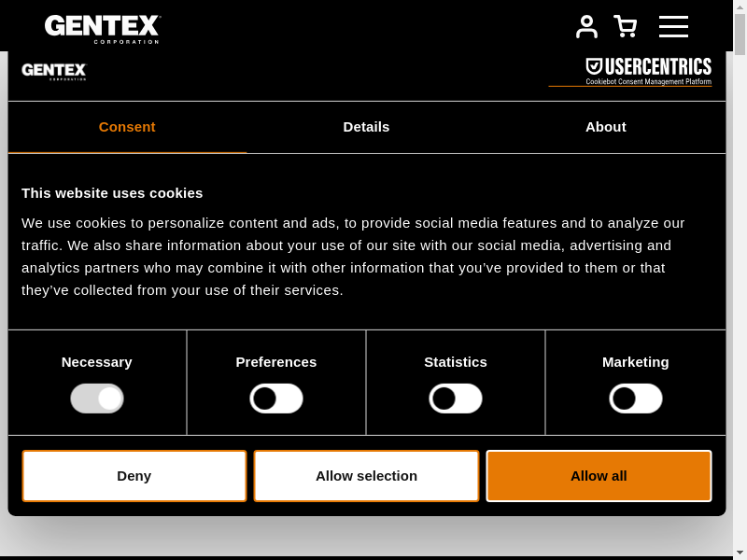Open the shopping cart icon
Image resolution: width=747 pixels, height=560 pixels.
625,27
